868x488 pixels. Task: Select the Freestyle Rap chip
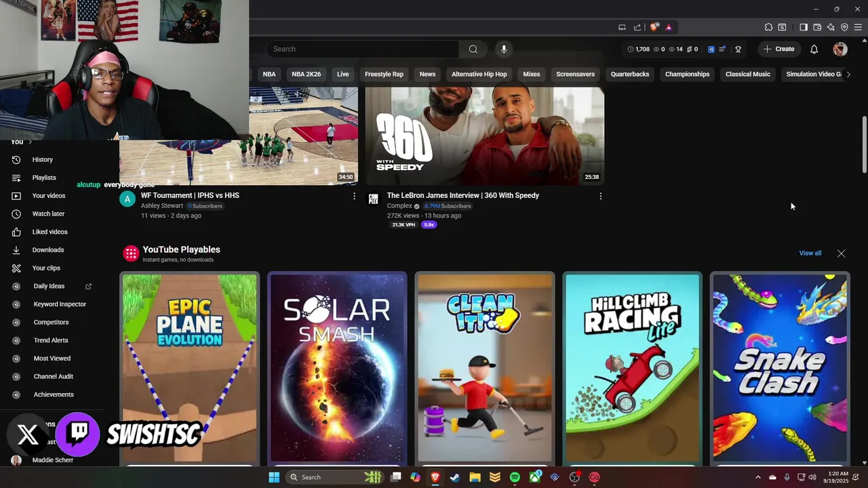[384, 74]
